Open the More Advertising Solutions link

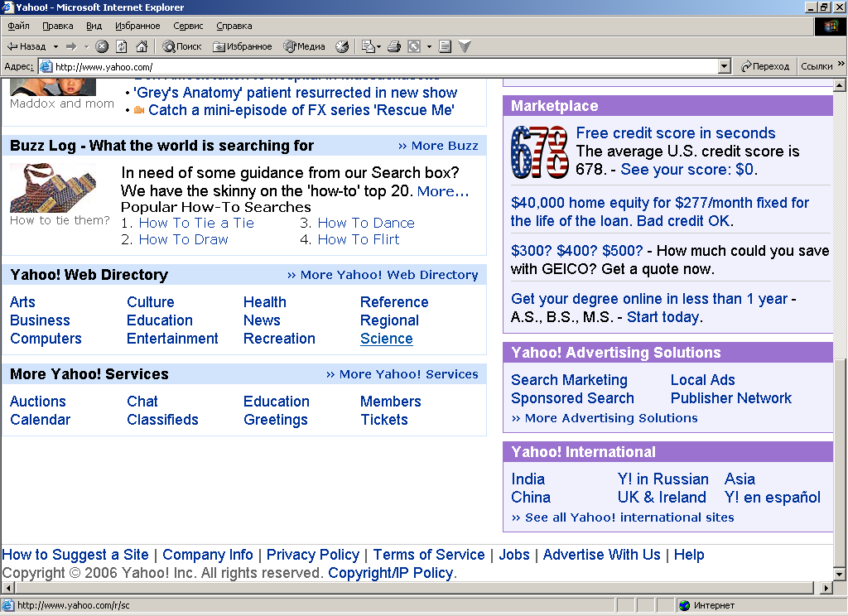(605, 418)
